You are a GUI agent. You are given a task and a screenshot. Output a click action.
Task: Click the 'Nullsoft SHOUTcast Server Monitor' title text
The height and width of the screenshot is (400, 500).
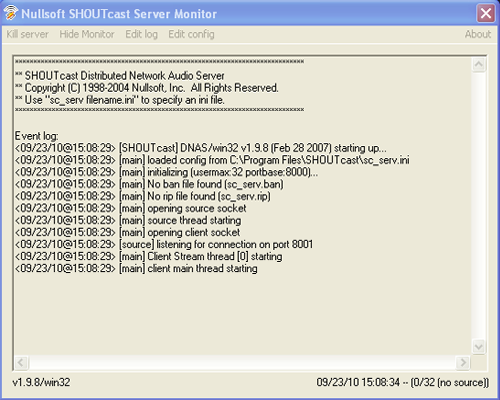pyautogui.click(x=119, y=14)
